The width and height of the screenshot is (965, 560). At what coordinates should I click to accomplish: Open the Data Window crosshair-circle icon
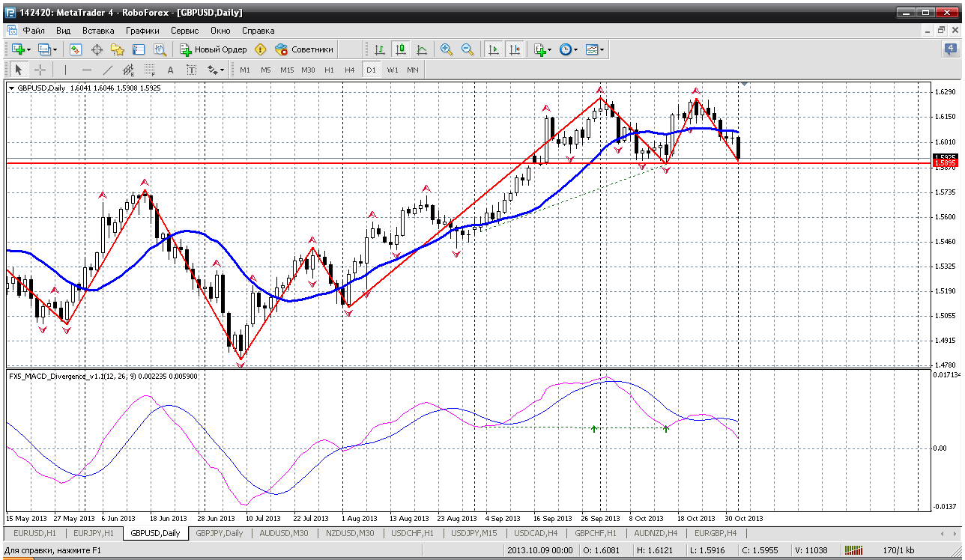pos(97,49)
